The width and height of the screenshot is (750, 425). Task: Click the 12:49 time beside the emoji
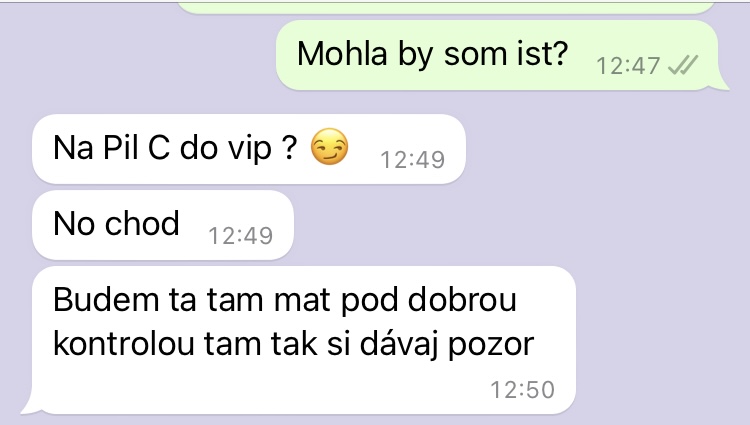pos(412,160)
